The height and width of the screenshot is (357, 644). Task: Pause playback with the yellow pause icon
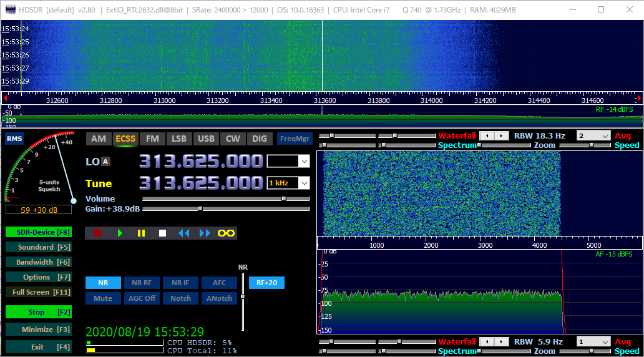pyautogui.click(x=141, y=233)
